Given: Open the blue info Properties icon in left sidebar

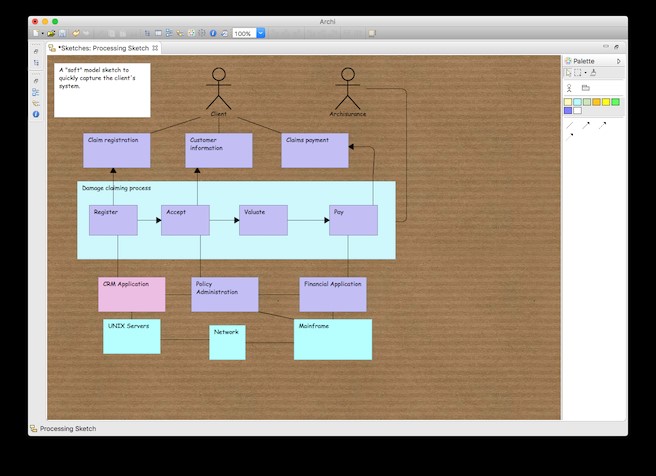Looking at the screenshot, I should click(36, 114).
